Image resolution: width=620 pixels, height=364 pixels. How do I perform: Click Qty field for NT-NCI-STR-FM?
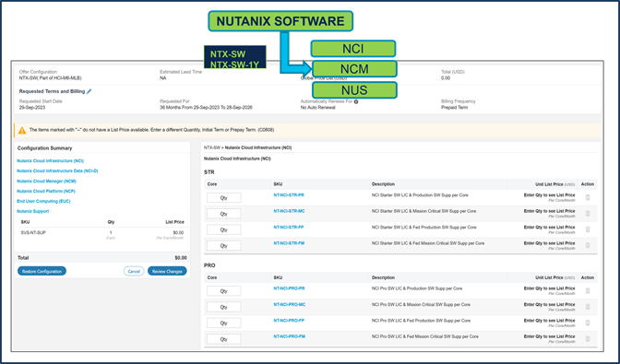coord(224,245)
